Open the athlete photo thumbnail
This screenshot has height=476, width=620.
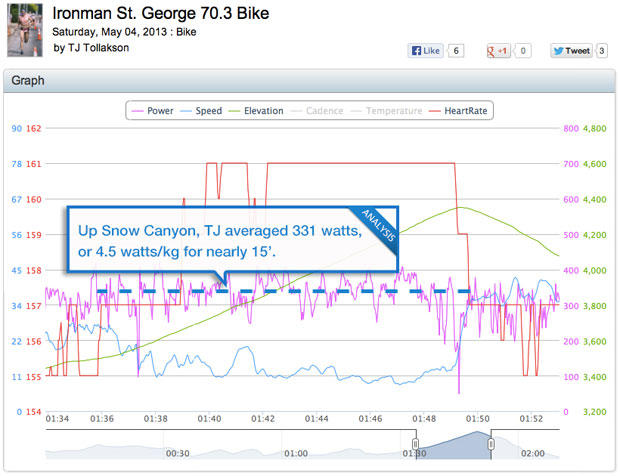[x=24, y=30]
